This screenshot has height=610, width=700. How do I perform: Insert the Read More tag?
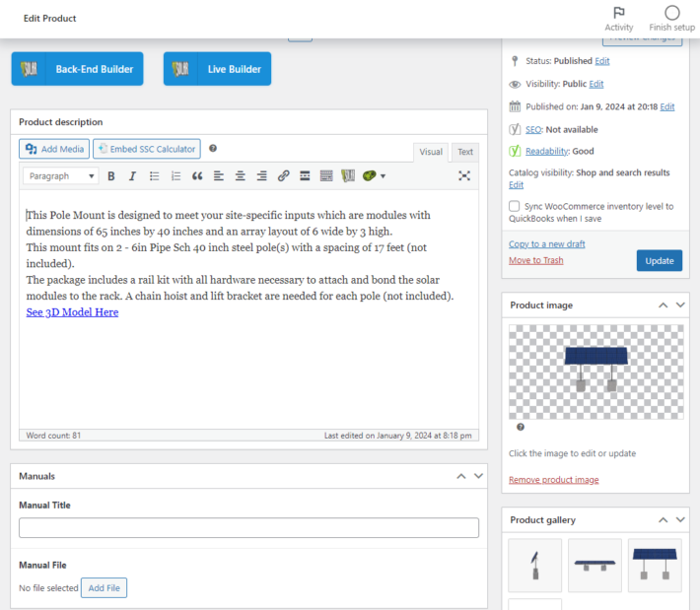click(305, 176)
